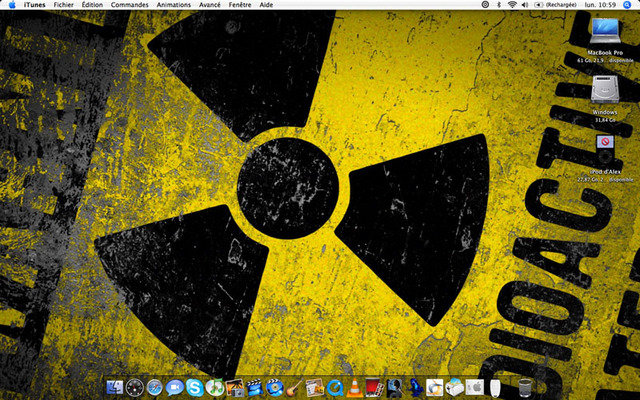Open the Trash in the dock
The width and height of the screenshot is (640, 400).
[x=523, y=387]
